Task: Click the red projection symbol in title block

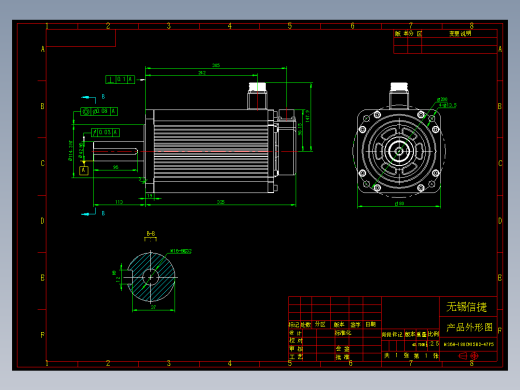Action: pyautogui.click(x=468, y=356)
